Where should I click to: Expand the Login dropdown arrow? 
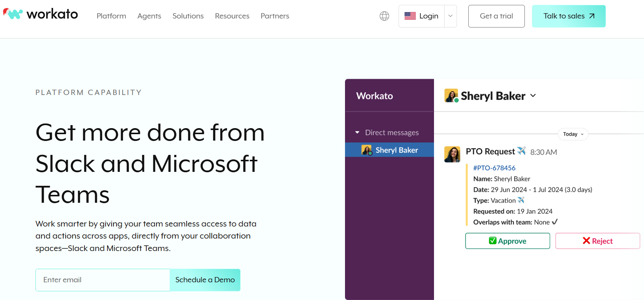(450, 16)
